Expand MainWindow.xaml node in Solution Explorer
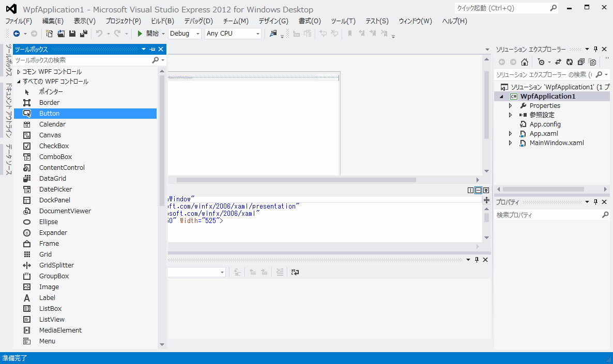The height and width of the screenshot is (364, 613). coord(510,143)
